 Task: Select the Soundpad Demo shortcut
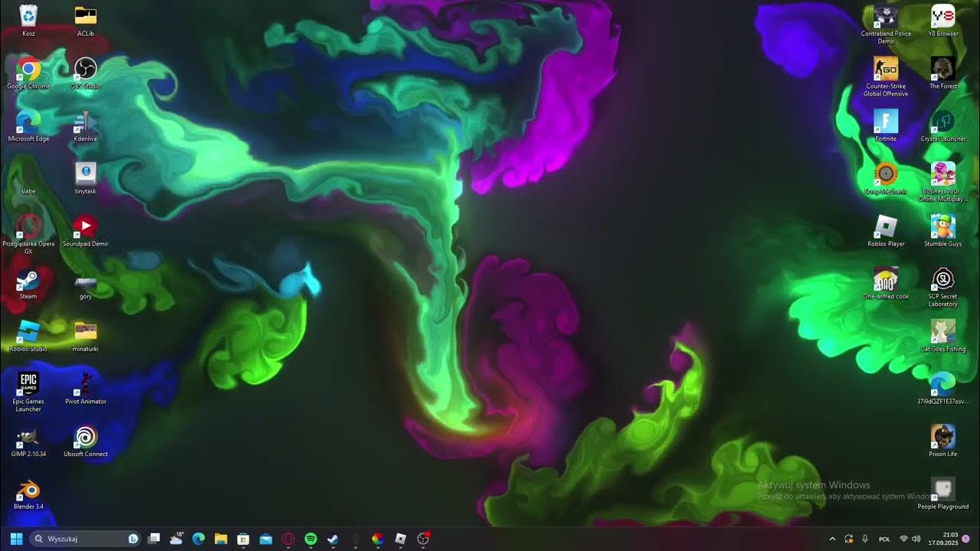[86, 231]
